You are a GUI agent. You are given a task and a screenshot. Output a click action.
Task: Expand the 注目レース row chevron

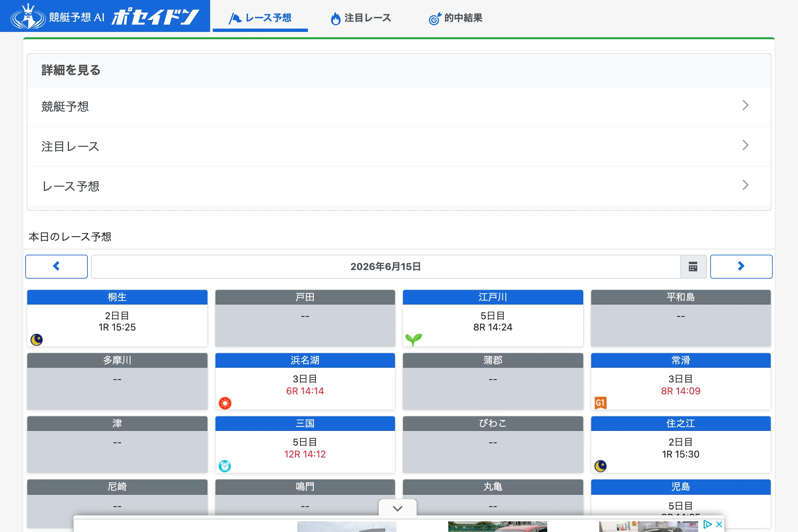tap(745, 145)
